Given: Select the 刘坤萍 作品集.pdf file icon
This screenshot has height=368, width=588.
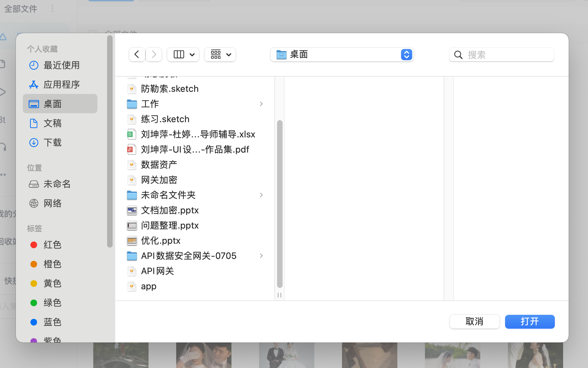Looking at the screenshot, I should (131, 149).
